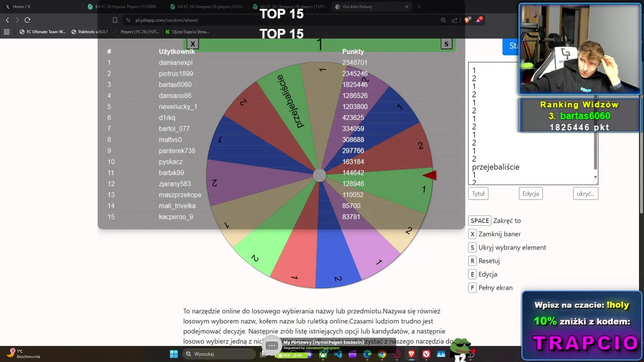Switch to EA FC 26 Popular Players tab

pos(123,7)
